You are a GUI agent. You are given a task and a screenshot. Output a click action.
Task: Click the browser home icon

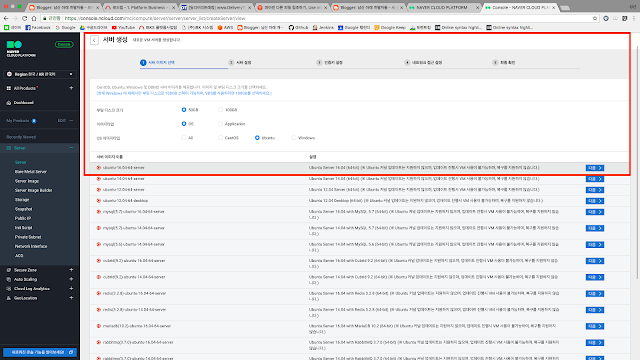click(x=34, y=18)
